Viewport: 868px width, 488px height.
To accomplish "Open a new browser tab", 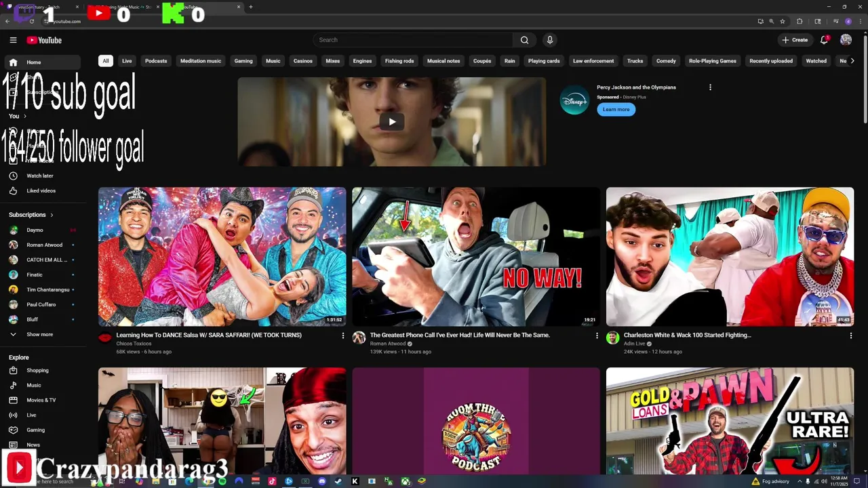I will pyautogui.click(x=251, y=7).
